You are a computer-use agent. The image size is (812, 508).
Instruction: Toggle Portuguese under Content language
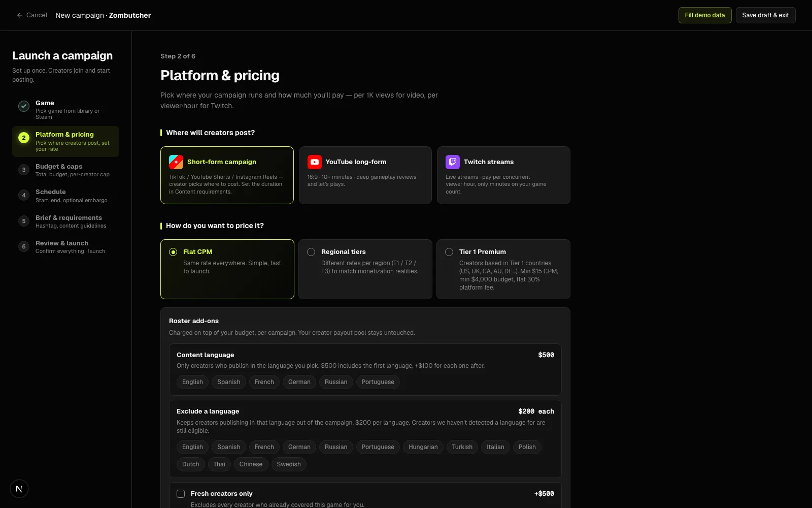378,382
